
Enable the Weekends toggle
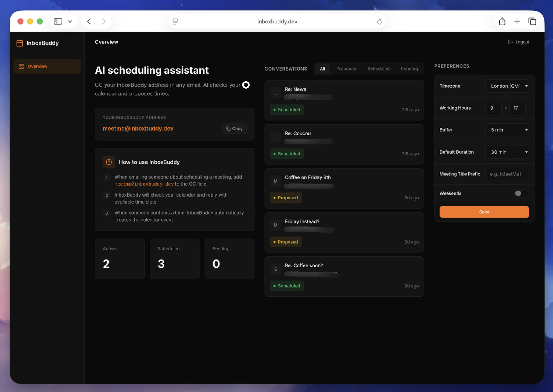coord(521,193)
